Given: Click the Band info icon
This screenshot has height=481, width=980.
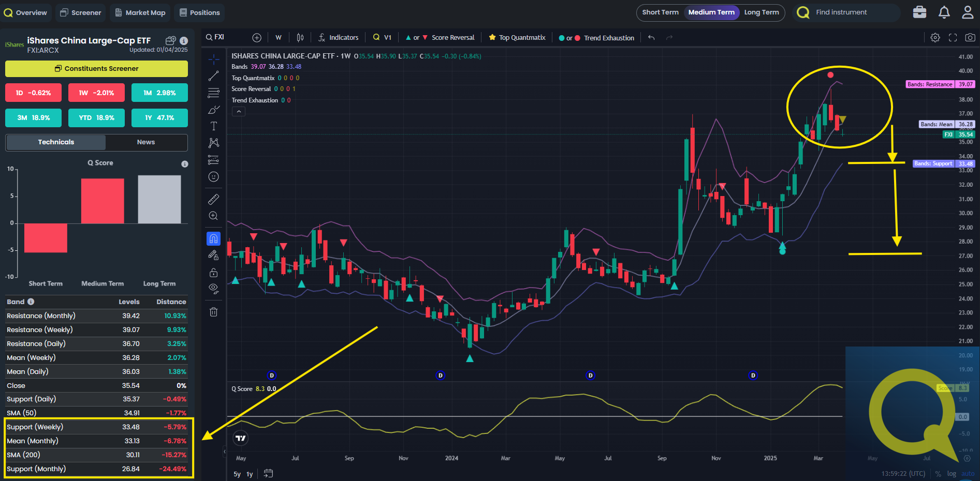Looking at the screenshot, I should 31,302.
